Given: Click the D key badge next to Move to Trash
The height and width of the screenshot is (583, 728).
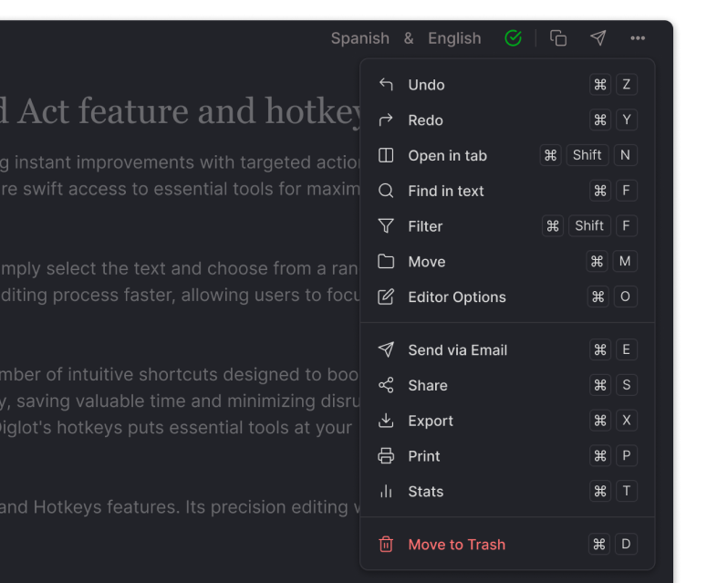Looking at the screenshot, I should [x=626, y=544].
